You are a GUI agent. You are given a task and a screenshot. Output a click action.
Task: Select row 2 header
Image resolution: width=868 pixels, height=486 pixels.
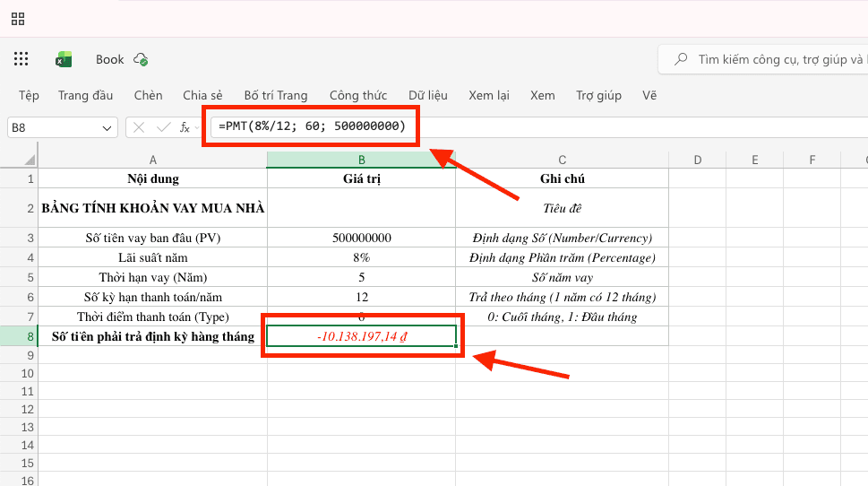tap(19, 208)
